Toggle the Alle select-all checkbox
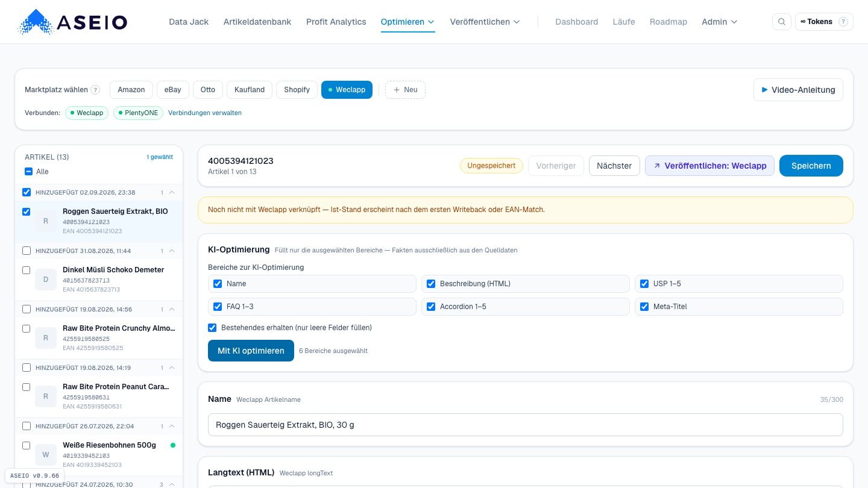868x488 pixels. [x=28, y=172]
